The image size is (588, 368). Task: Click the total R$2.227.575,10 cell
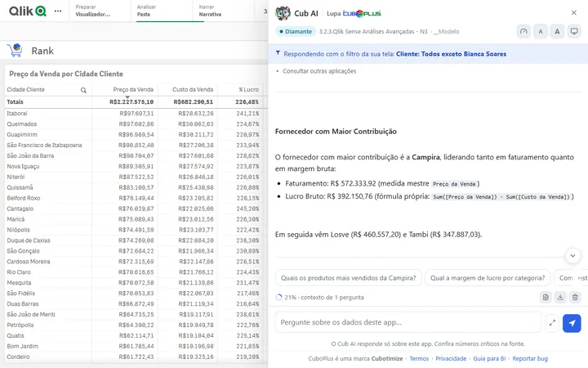point(131,101)
